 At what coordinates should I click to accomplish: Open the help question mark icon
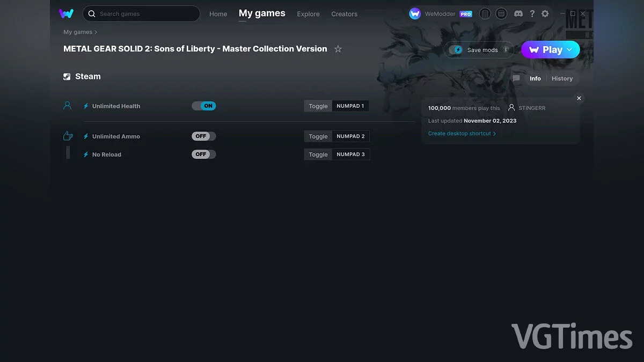pyautogui.click(x=532, y=14)
